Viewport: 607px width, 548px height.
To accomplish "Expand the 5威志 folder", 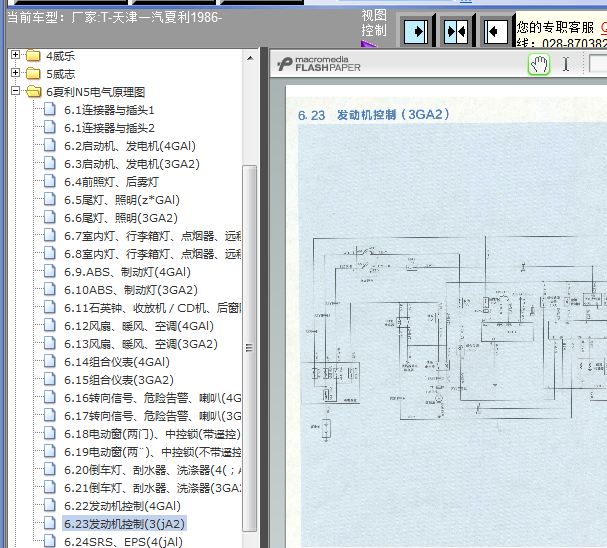I will 15,73.
